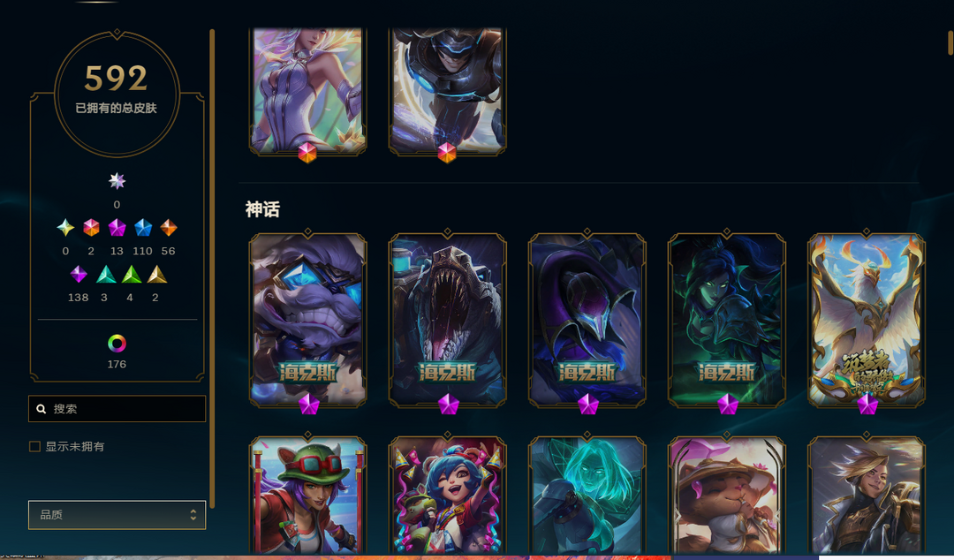954x560 pixels.
Task: Click the magenta pentagon gem above 13
Action: [117, 228]
